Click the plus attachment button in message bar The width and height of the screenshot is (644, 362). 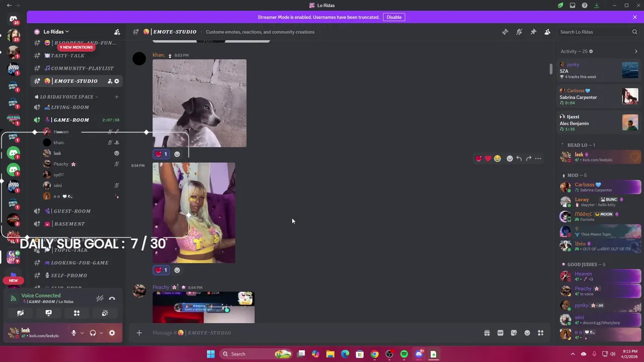pyautogui.click(x=139, y=332)
